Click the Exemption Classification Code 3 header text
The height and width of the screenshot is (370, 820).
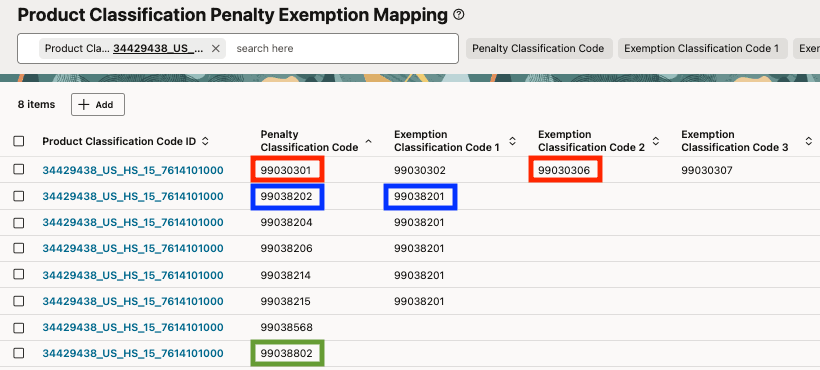click(x=735, y=141)
